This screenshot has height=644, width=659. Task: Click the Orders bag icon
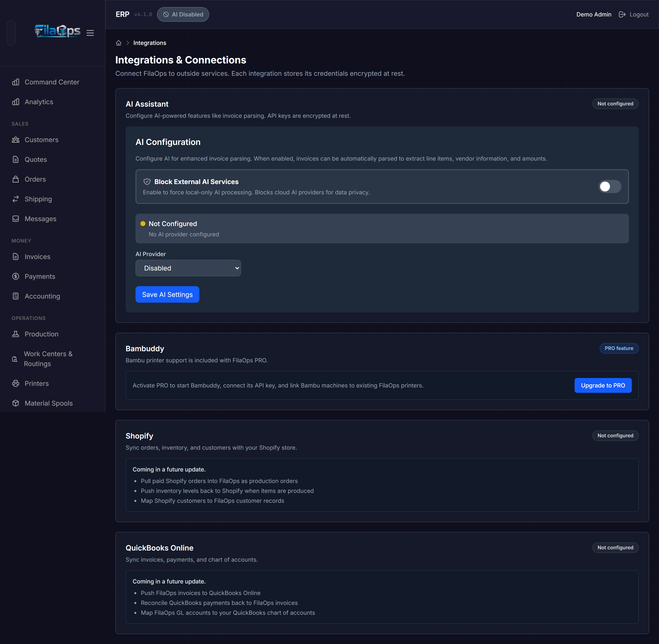click(x=16, y=179)
